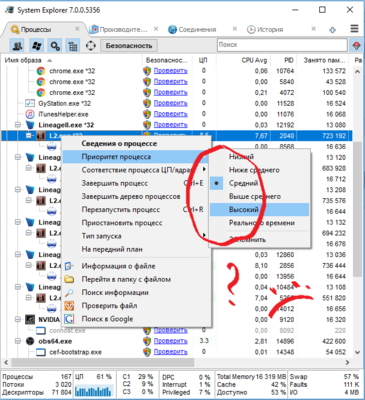Click the Безопасность button
Screen dimensions: 365x400
click(129, 45)
